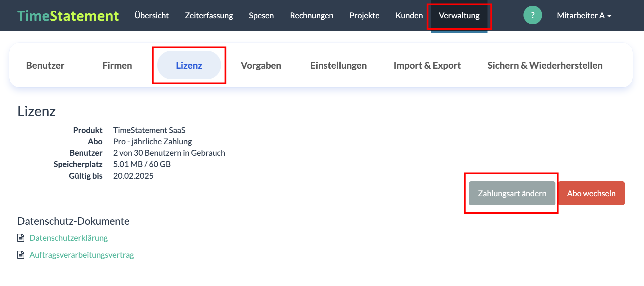The height and width of the screenshot is (286, 644).
Task: Click the Zahlungsart ändern button
Action: [512, 193]
